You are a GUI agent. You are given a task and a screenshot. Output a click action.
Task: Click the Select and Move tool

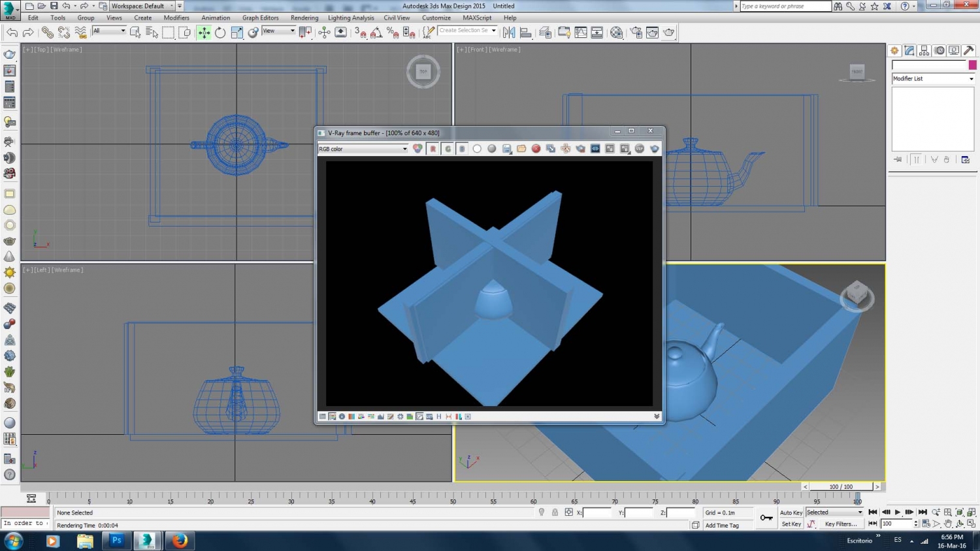point(204,32)
